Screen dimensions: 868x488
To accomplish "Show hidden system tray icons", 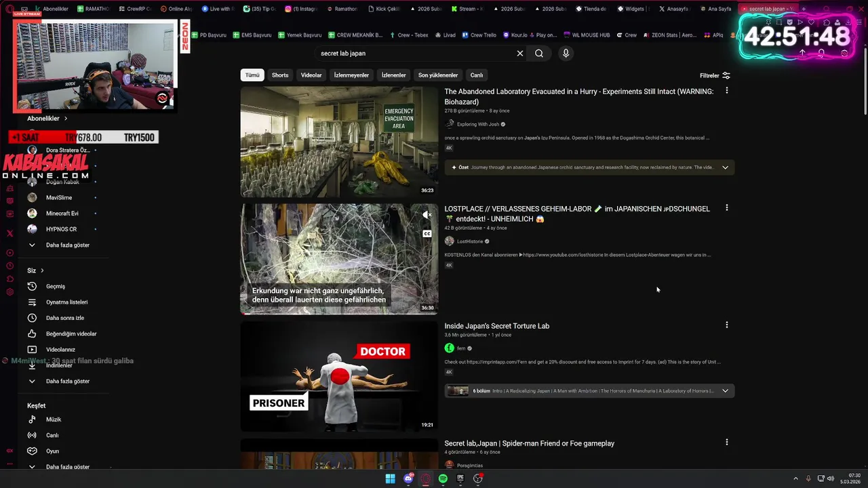I will click(x=795, y=479).
